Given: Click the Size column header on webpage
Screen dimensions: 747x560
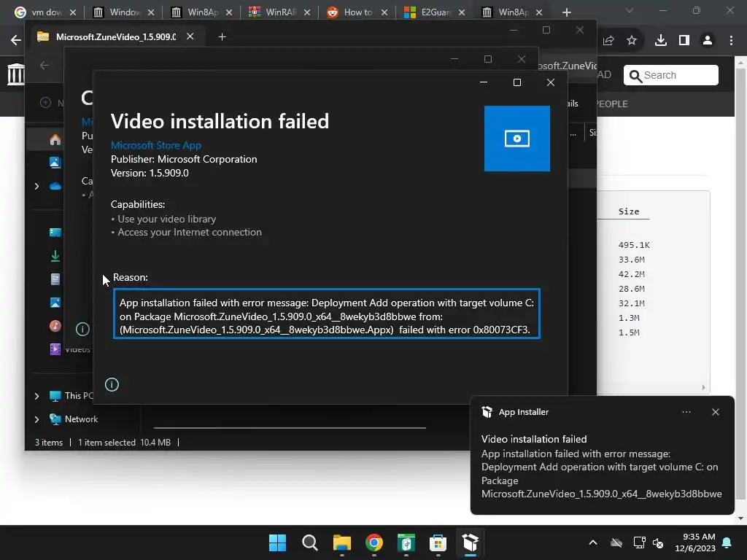Looking at the screenshot, I should point(629,211).
